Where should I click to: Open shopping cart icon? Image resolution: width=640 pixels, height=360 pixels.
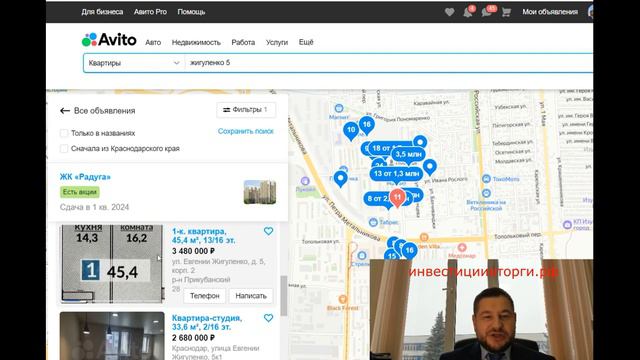tap(506, 12)
